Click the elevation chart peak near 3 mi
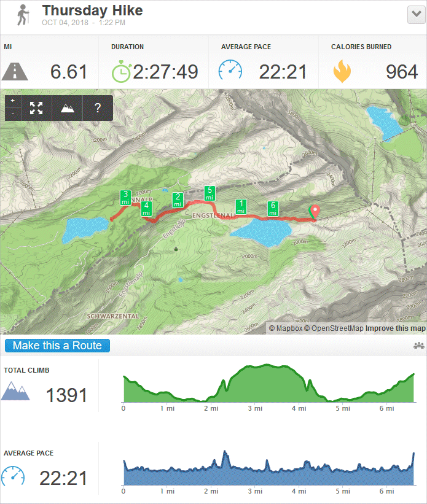Screen dimensions: 427x504 (x=267, y=365)
